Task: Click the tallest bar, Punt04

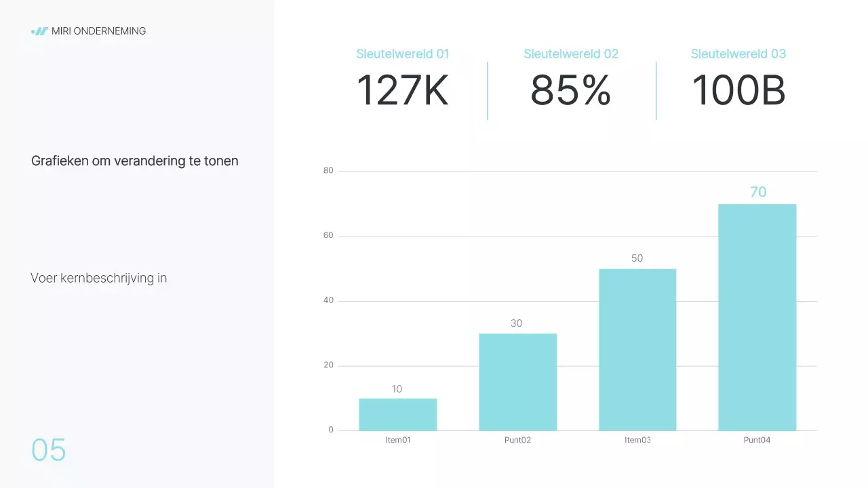Action: point(757,317)
